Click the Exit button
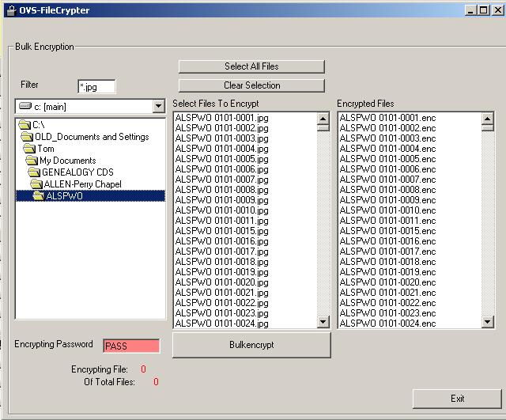The image size is (506, 420). pos(457,399)
